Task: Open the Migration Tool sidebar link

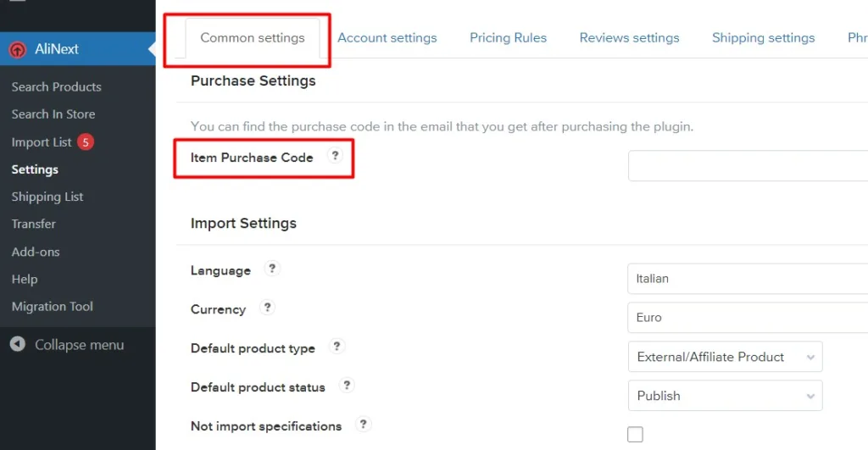Action: click(x=53, y=306)
